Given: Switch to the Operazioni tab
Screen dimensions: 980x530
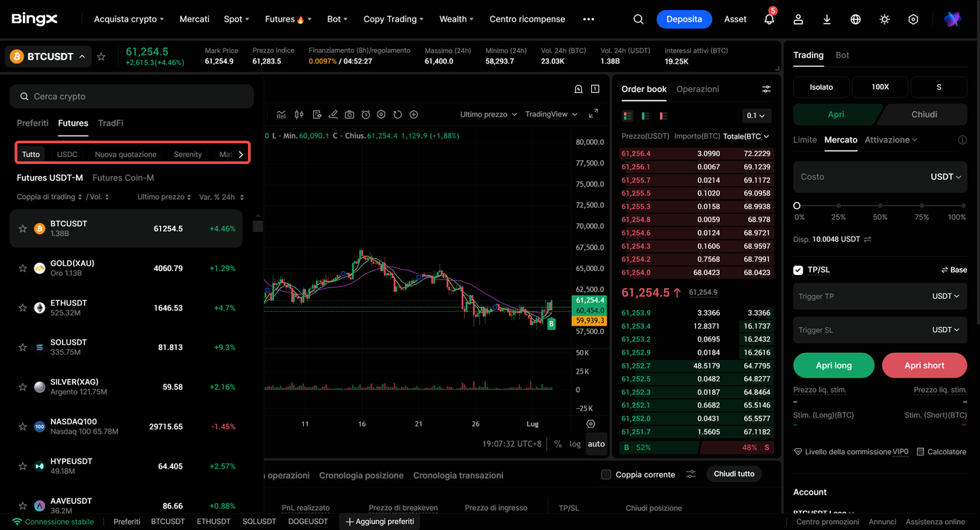Looking at the screenshot, I should pos(697,89).
